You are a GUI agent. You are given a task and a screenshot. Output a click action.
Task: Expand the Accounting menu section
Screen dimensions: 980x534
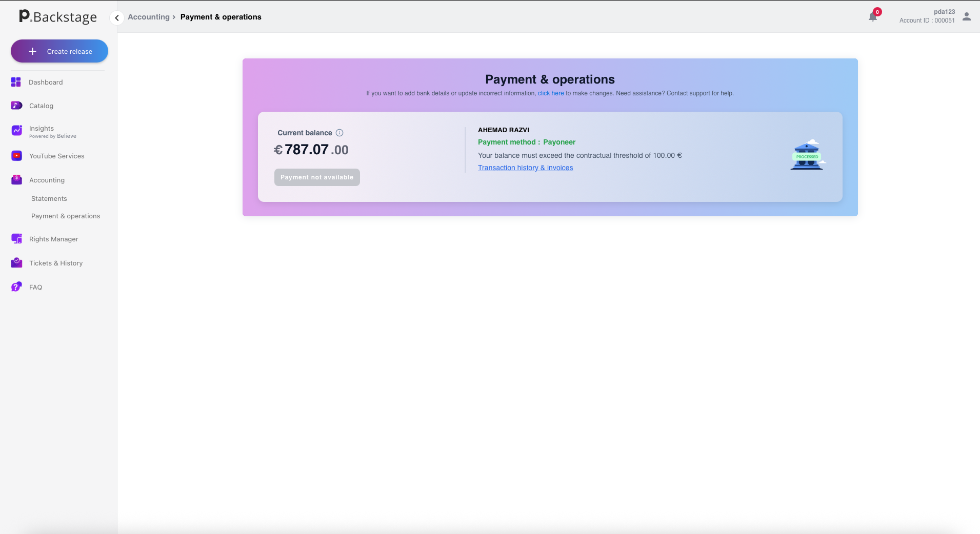tap(47, 180)
